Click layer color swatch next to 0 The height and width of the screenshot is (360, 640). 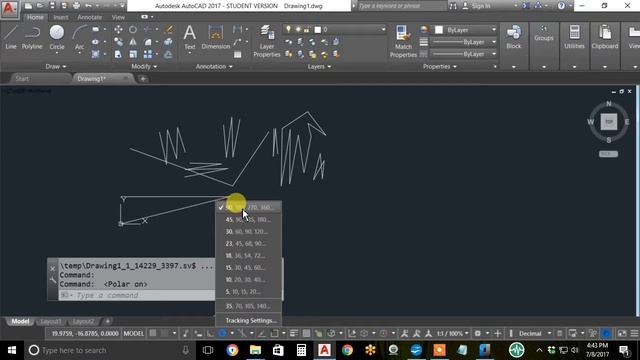(318, 29)
